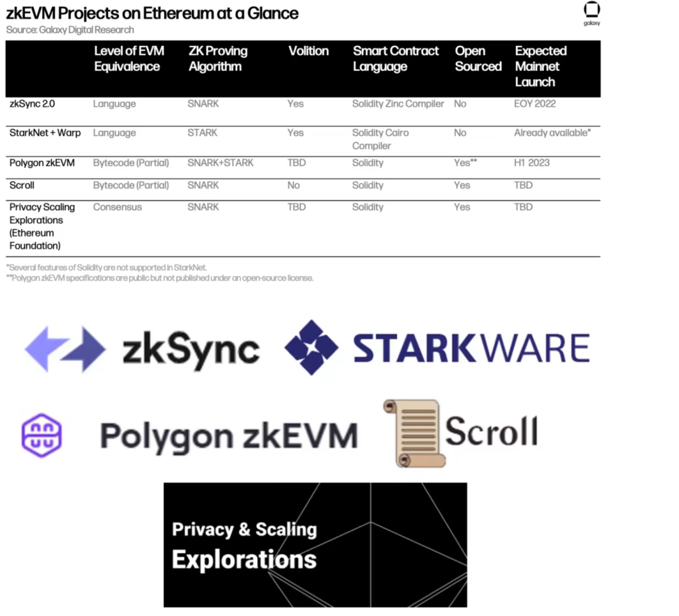Select the Level of EVM Equivalence header
Image resolution: width=679 pixels, height=616 pixels.
(x=129, y=58)
